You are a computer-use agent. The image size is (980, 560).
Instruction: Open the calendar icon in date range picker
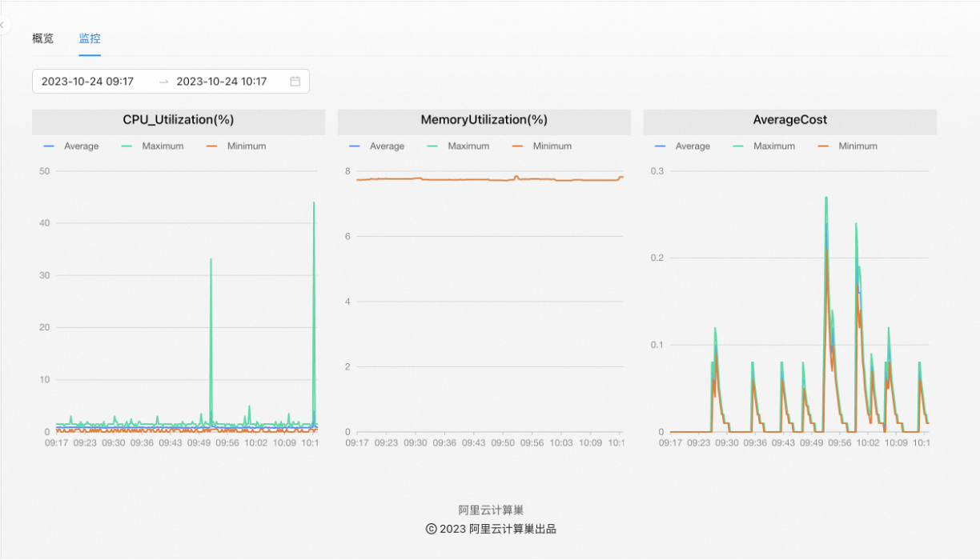click(295, 82)
